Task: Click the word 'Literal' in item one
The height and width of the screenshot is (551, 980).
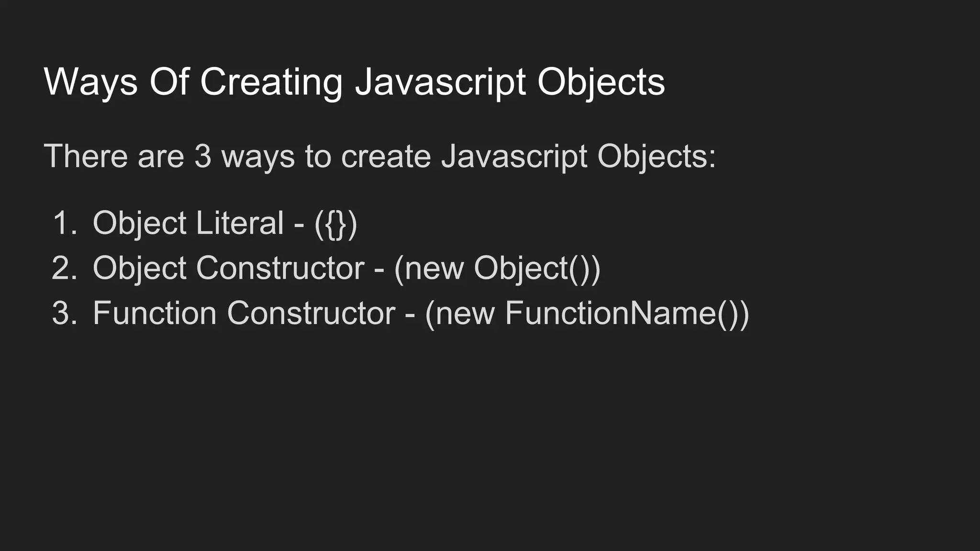Action: pyautogui.click(x=240, y=223)
